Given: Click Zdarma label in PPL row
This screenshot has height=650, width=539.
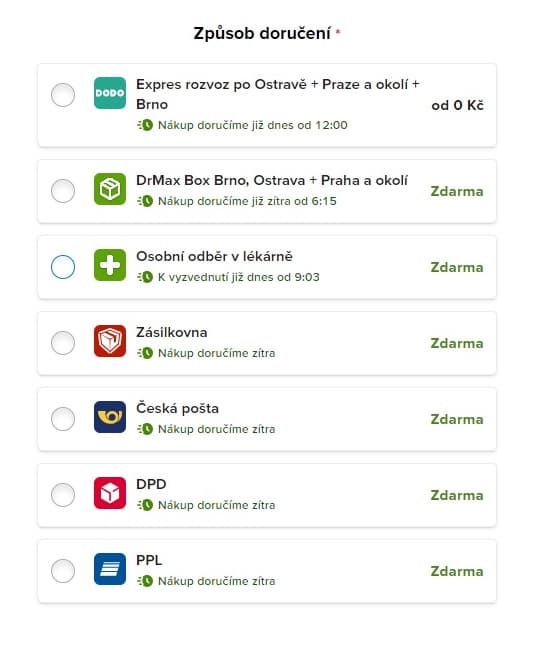Looking at the screenshot, I should coord(457,571).
